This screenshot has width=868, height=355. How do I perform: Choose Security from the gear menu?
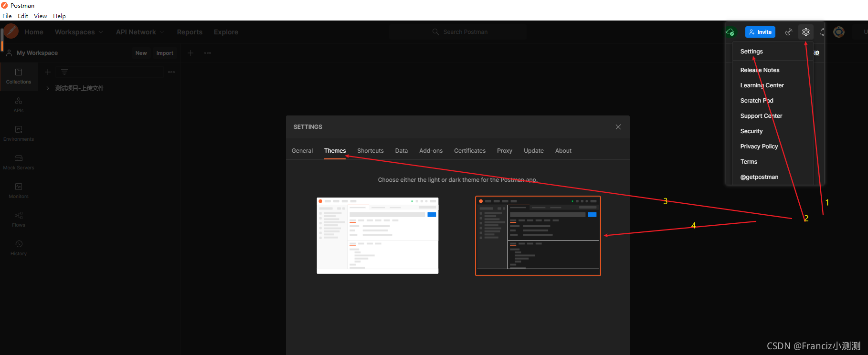click(x=752, y=131)
